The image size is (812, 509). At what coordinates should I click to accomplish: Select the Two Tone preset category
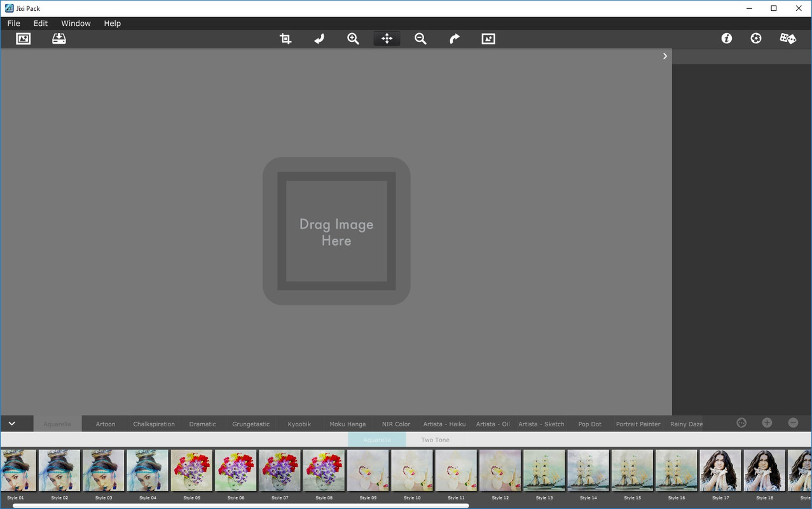436,440
